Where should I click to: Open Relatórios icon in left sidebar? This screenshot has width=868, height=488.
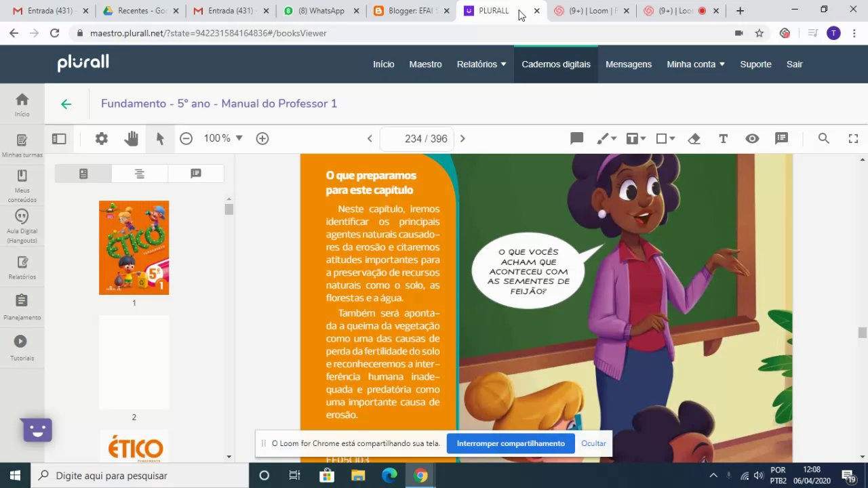coord(22,268)
